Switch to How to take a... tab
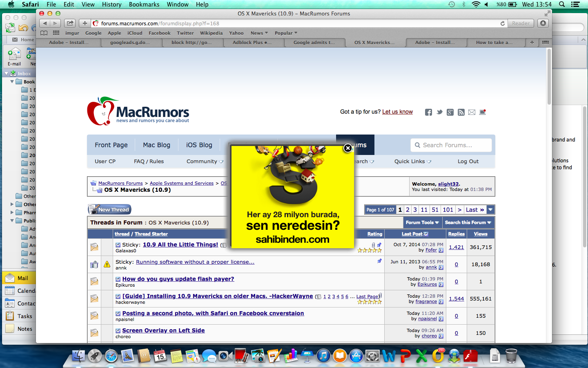Screen dimensions: 588x368 pyautogui.click(x=494, y=43)
